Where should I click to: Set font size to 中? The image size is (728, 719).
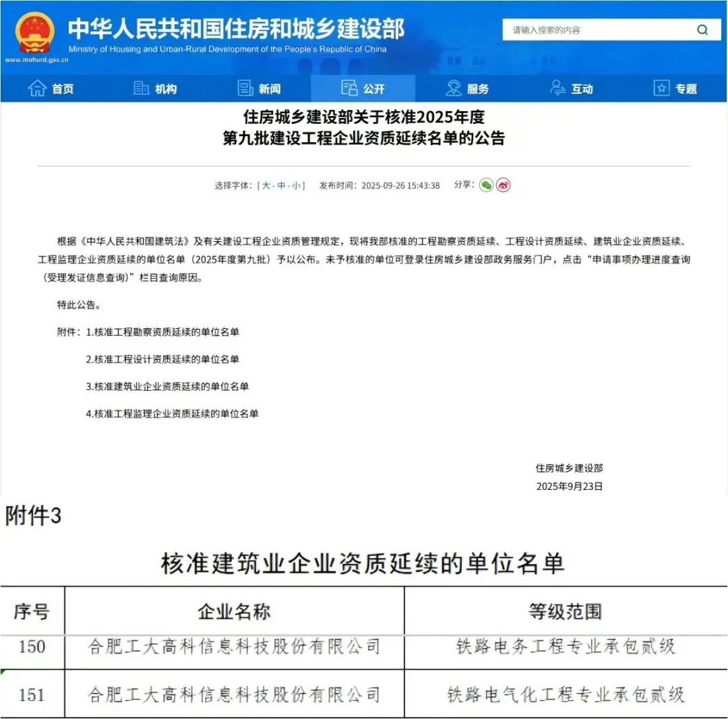(281, 186)
